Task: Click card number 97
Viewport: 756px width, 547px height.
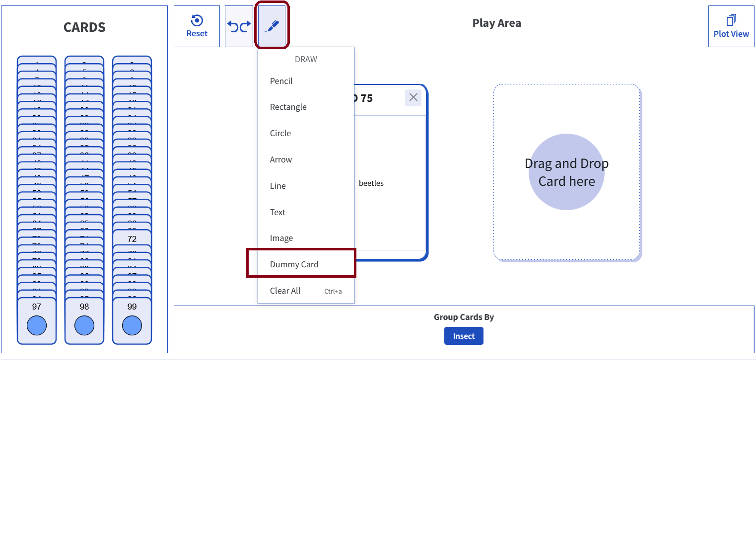Action: pos(37,307)
